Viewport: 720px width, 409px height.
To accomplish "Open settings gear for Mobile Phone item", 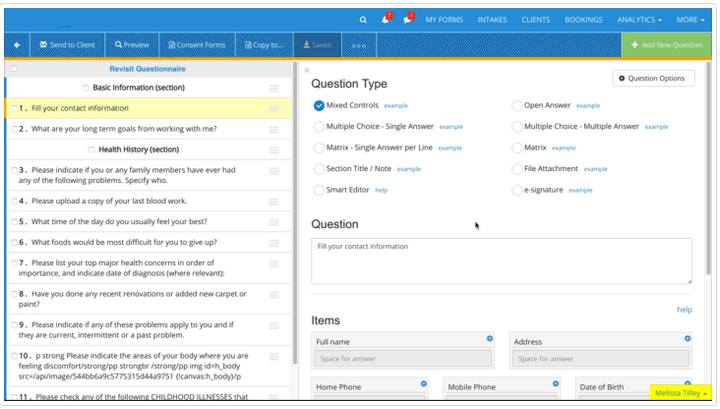I will [556, 383].
